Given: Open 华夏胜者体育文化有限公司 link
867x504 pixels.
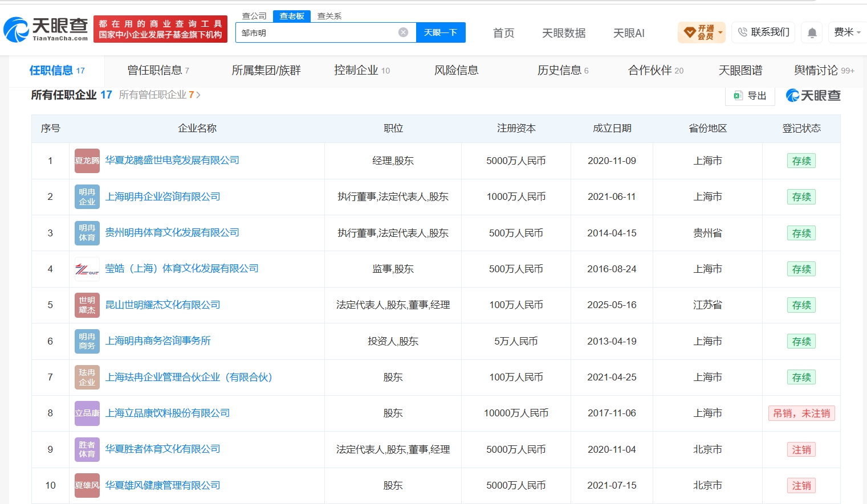Looking at the screenshot, I should point(162,449).
